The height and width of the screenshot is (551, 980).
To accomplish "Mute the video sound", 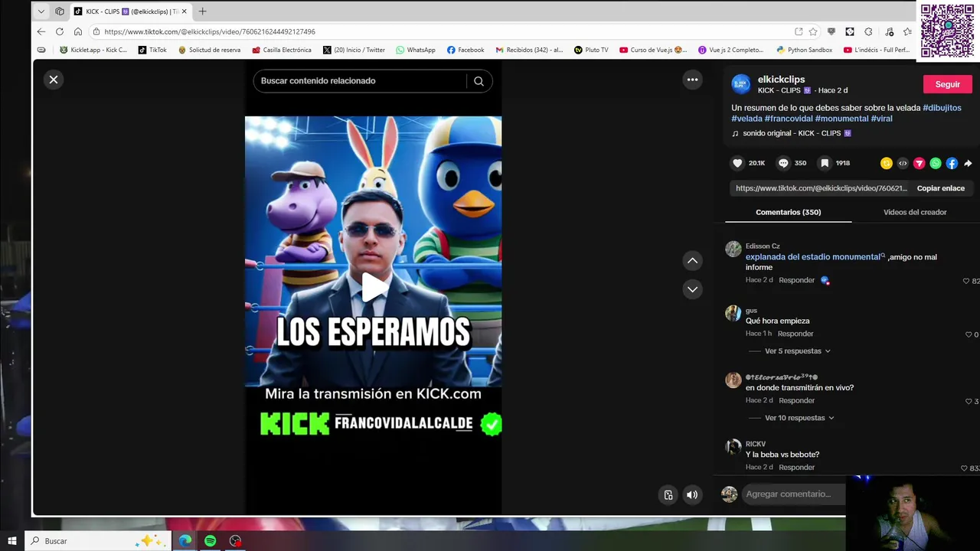I will pos(692,495).
